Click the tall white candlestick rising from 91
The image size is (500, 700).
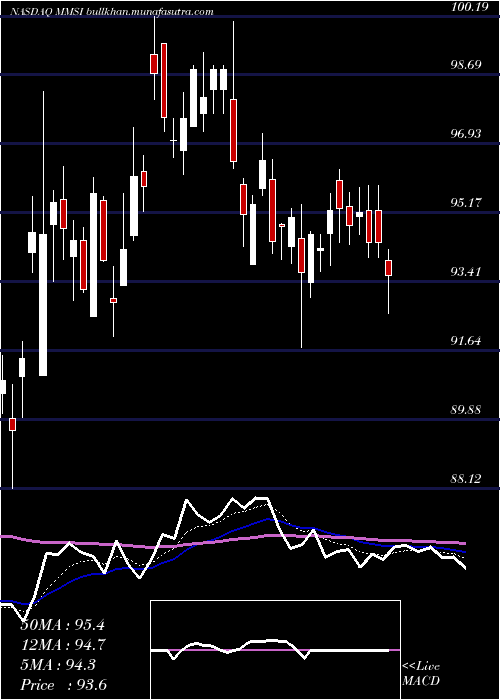coord(43,304)
